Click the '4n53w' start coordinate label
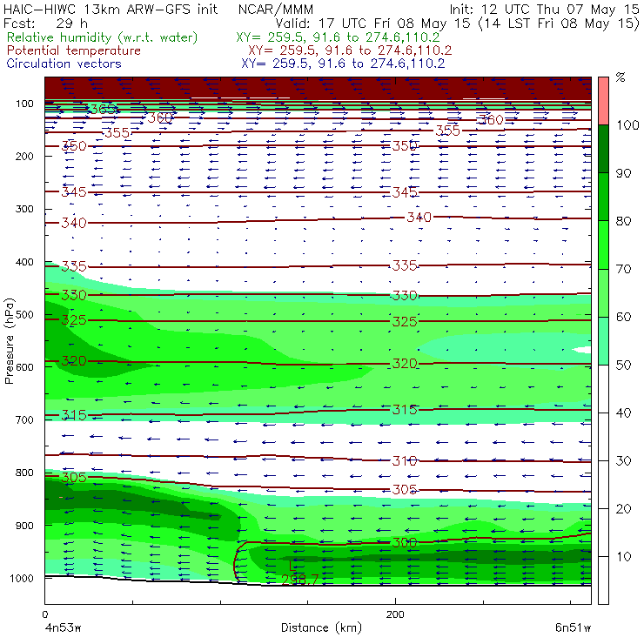644x644 pixels. click(64, 628)
